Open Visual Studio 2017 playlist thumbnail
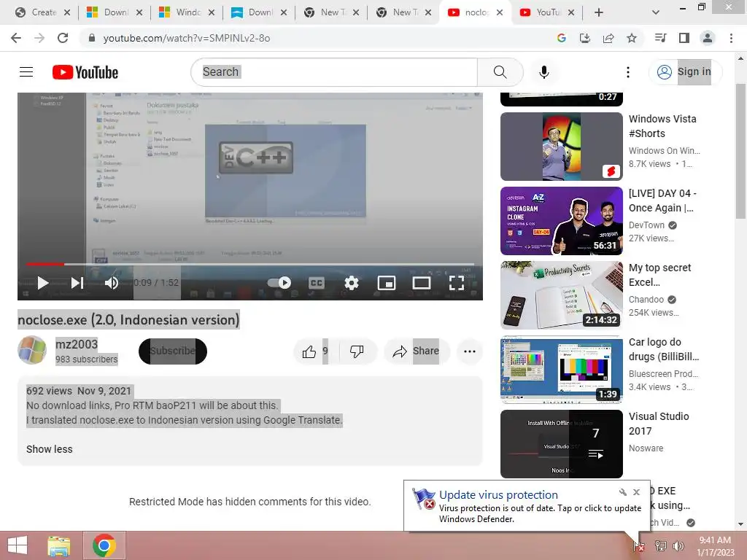 [x=562, y=444]
